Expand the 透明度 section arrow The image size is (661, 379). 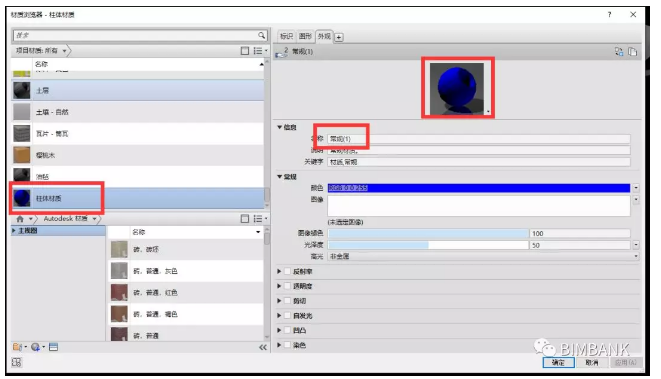pos(279,286)
